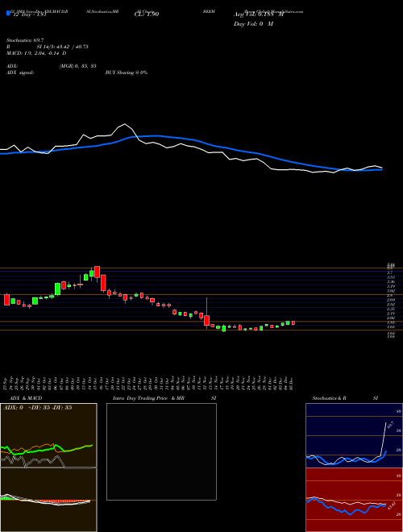The image size is (403, 532).
Task: Click the 'Stochastics & R SI' panel title
Action: 345,398
